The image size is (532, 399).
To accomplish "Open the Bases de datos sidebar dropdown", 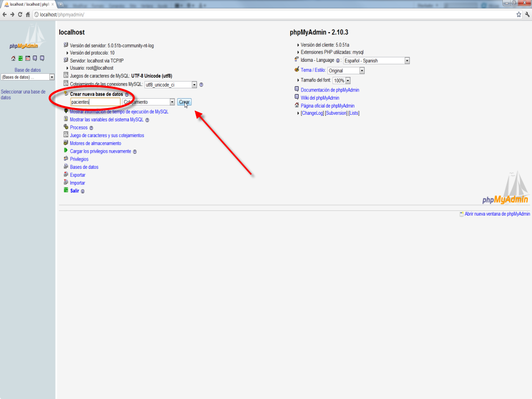I will coord(28,77).
